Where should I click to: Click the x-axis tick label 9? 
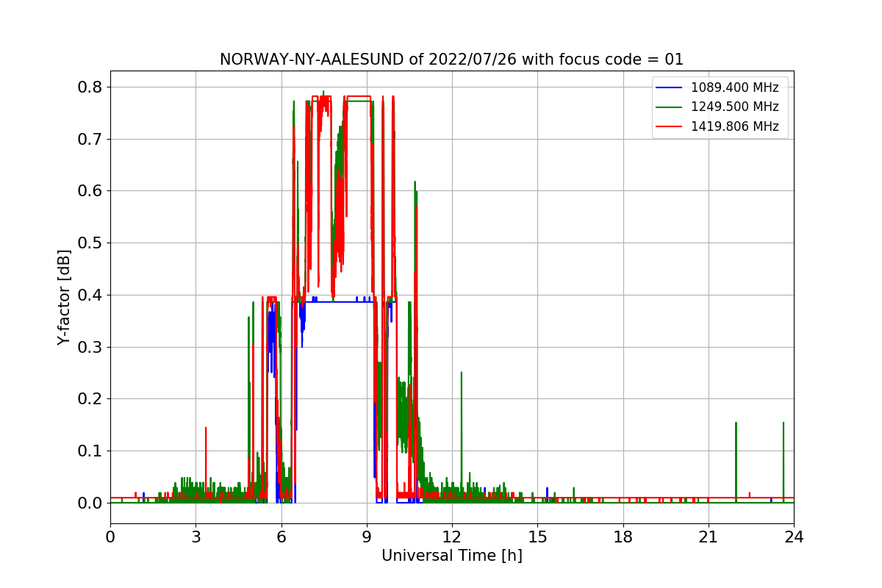pos(367,537)
